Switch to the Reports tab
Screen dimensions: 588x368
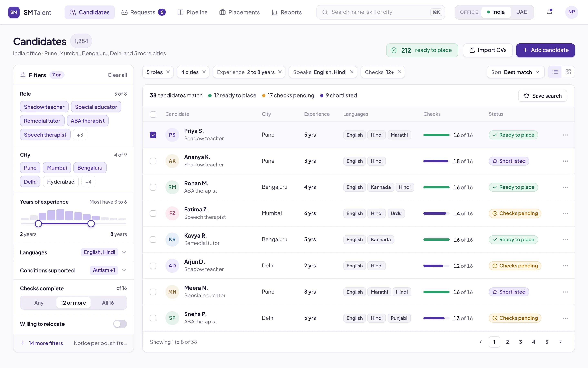[x=287, y=12]
